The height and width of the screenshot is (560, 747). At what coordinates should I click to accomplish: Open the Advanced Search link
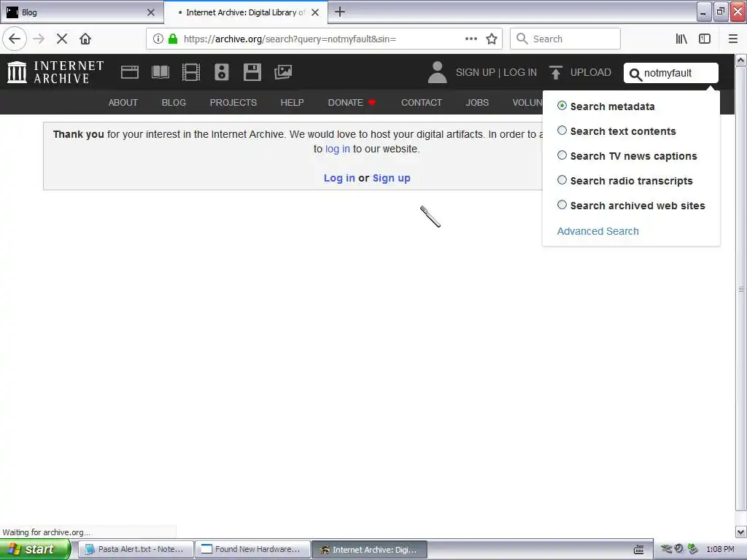pyautogui.click(x=598, y=231)
